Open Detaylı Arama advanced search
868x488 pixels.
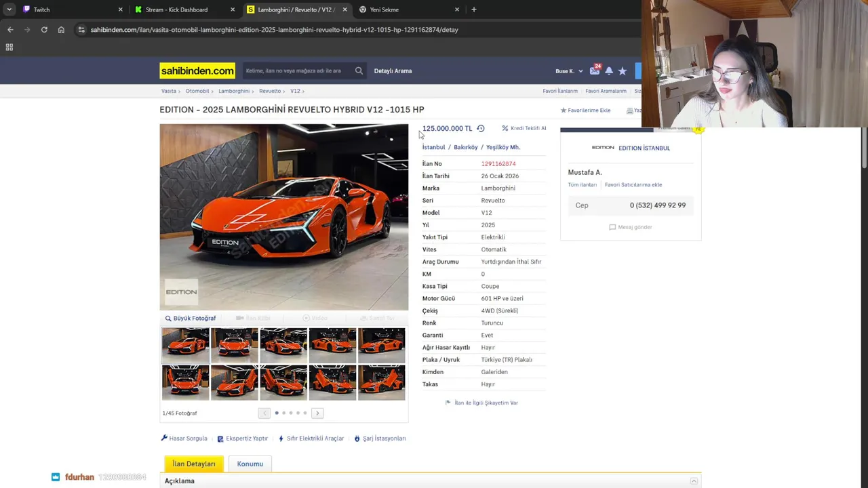(393, 70)
